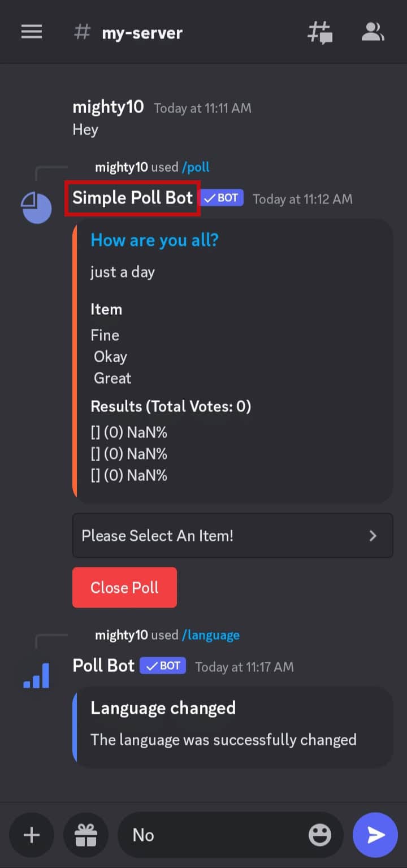
Task: Open the emoji picker in the message bar
Action: pyautogui.click(x=320, y=834)
